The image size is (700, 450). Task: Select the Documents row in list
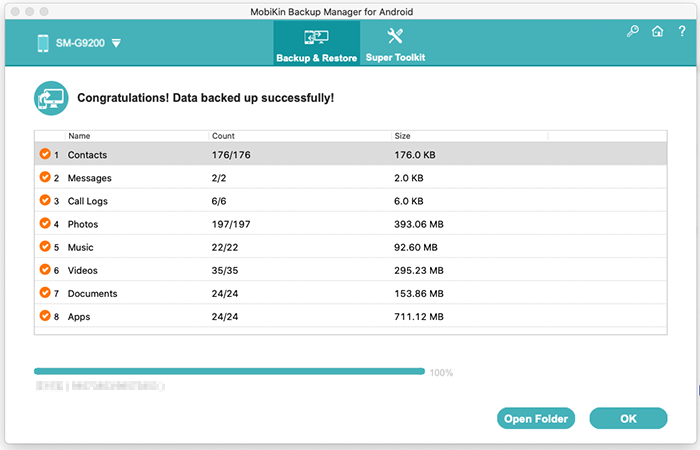pyautogui.click(x=350, y=293)
